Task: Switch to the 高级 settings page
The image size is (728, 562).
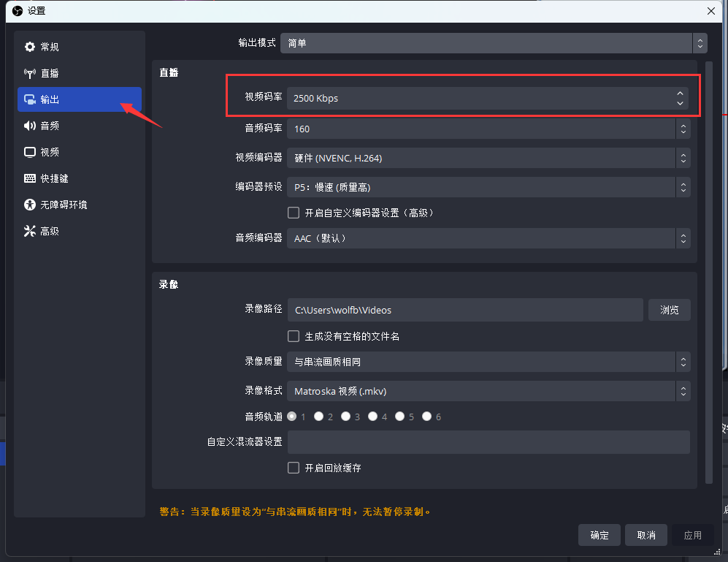Action: 80,231
